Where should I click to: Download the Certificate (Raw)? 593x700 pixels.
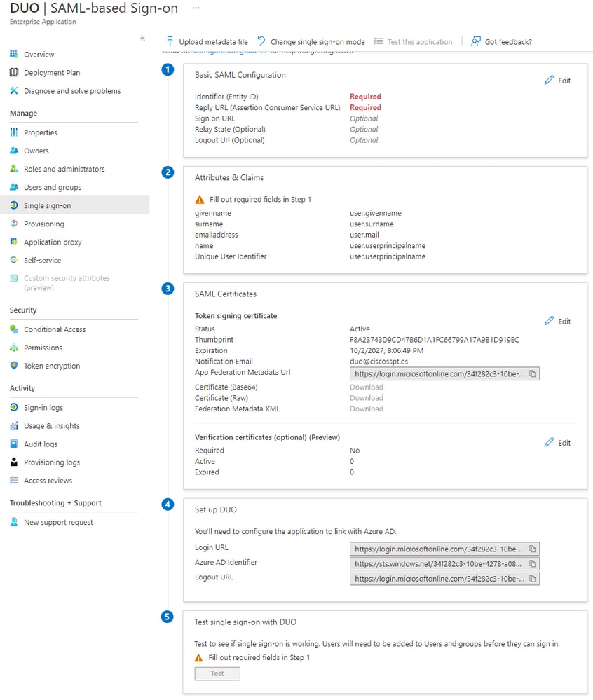coord(367,398)
